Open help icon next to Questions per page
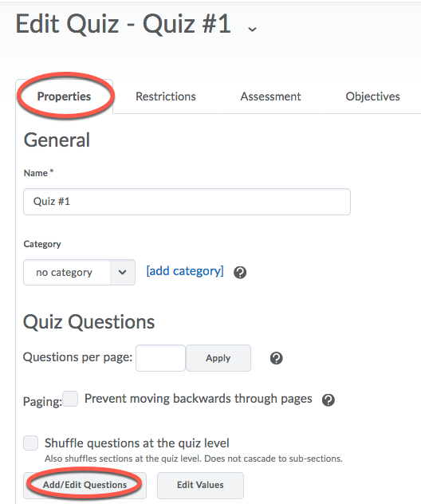The image size is (421, 504). coord(277,358)
